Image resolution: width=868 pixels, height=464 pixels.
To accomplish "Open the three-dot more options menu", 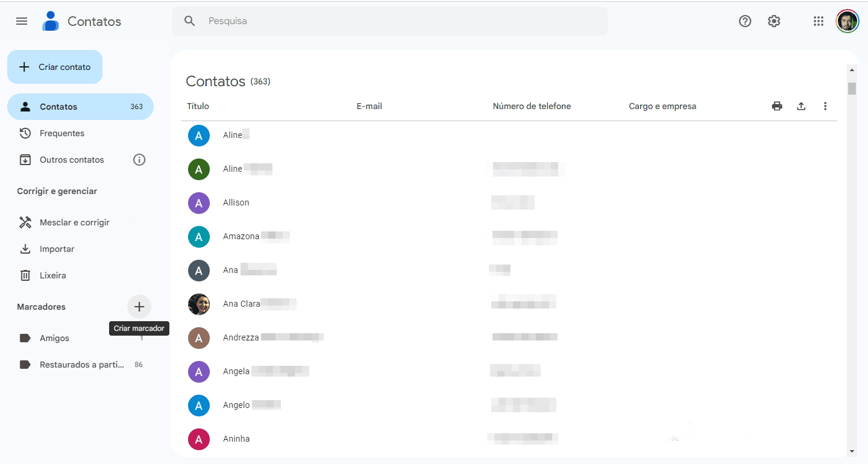I will pyautogui.click(x=825, y=106).
